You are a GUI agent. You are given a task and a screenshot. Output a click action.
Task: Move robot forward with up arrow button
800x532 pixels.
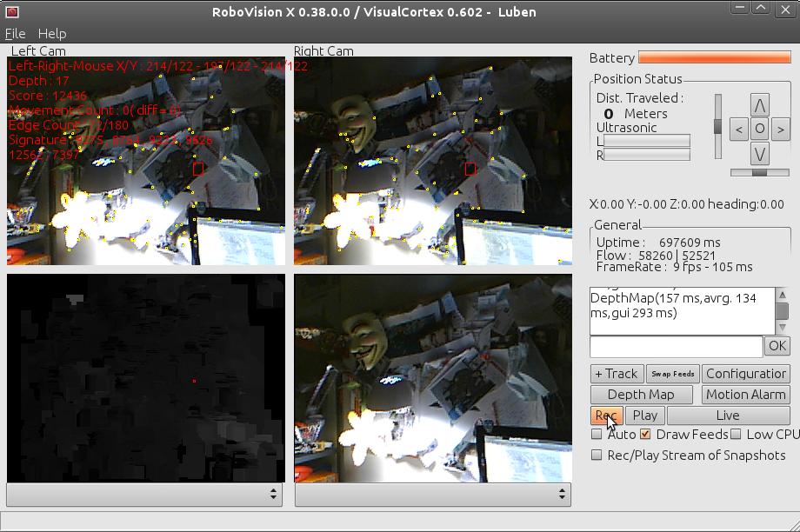[760, 105]
